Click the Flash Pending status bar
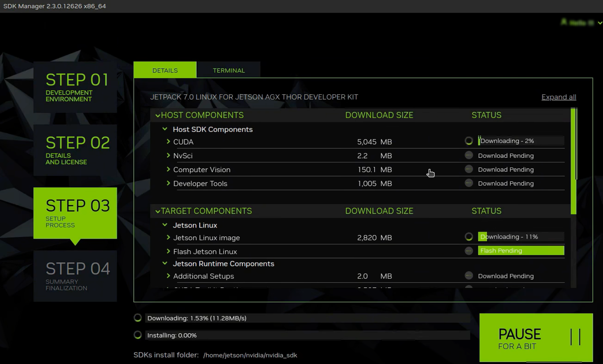This screenshot has height=364, width=603. [x=521, y=251]
